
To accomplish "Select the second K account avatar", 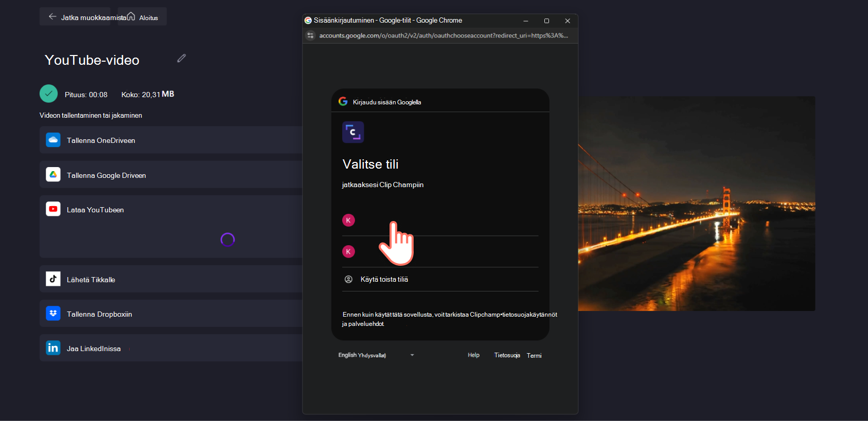I will [x=348, y=251].
